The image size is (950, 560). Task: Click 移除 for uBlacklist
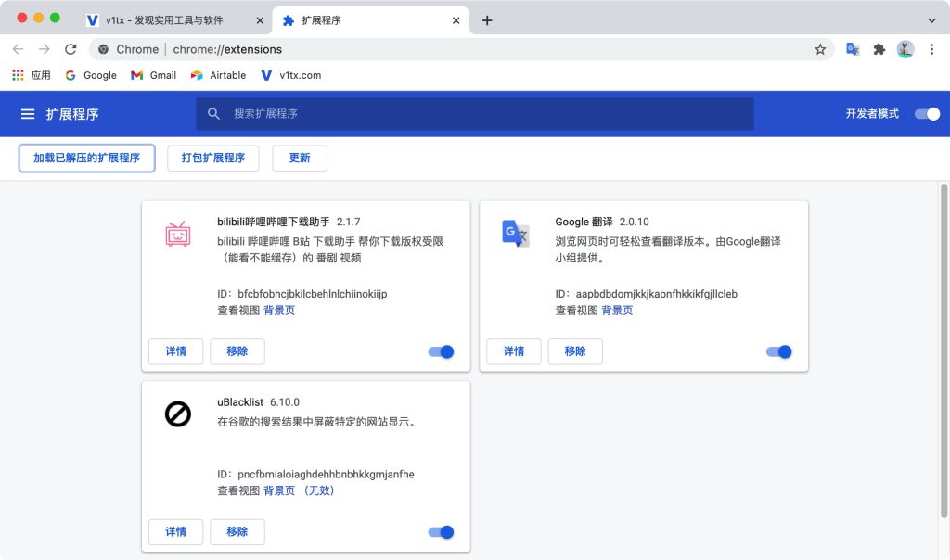pos(237,532)
